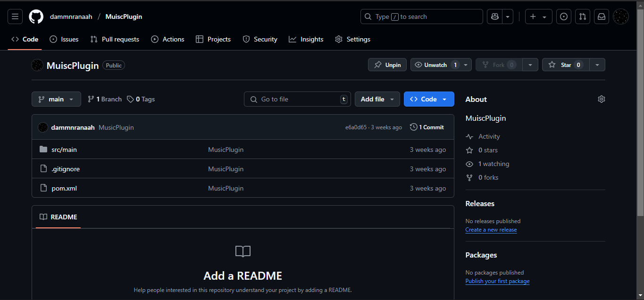
Task: View the 0 Tags link
Action: point(141,99)
